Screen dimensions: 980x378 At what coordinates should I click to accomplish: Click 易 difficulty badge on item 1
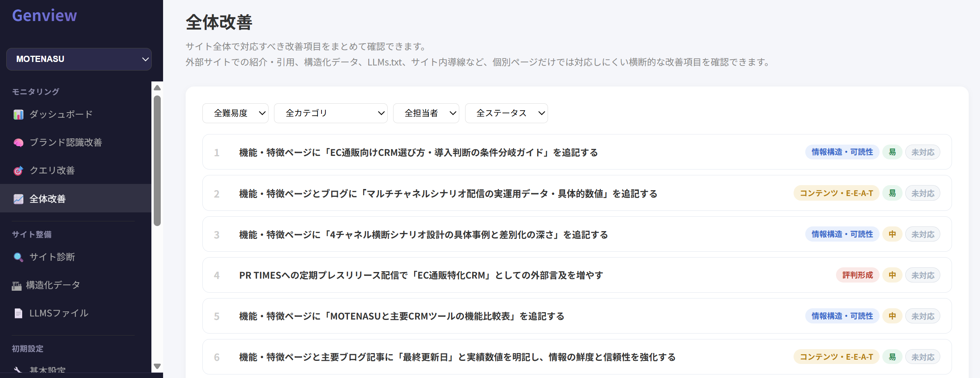click(x=892, y=152)
